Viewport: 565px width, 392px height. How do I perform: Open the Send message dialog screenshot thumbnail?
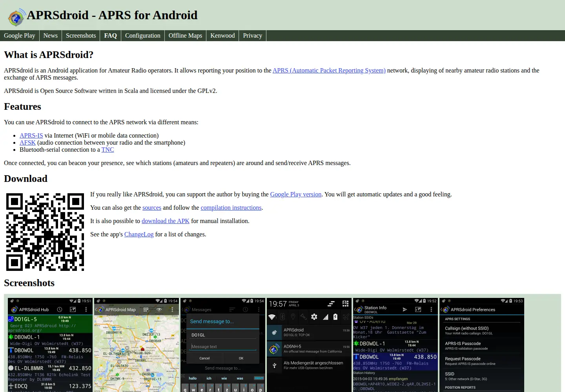point(223,345)
